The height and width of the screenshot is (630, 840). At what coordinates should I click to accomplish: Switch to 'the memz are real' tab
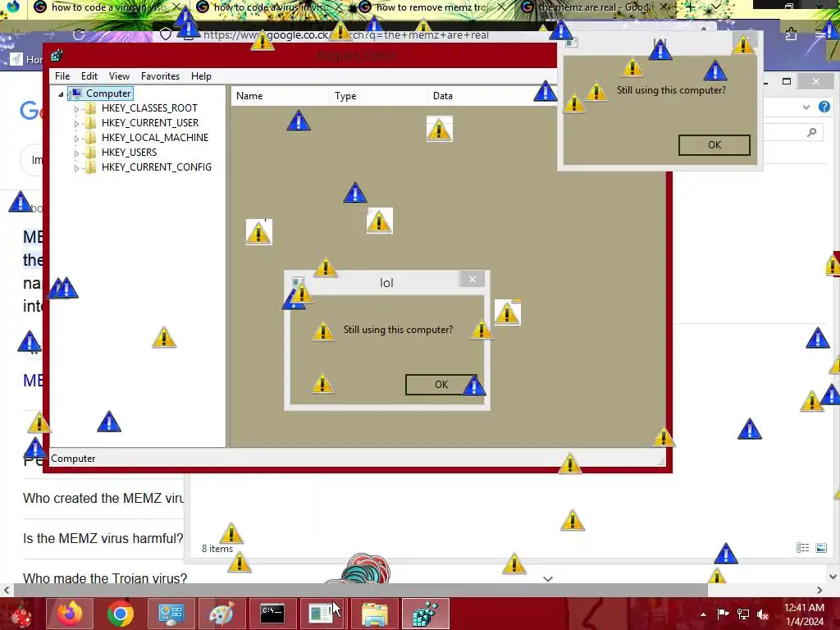coord(595,7)
